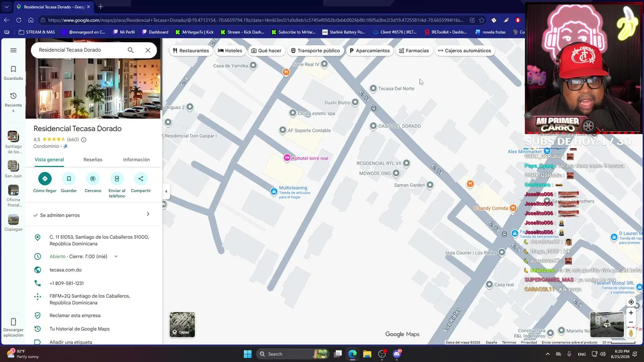Click the search magnifier icon in Maps
The width and height of the screenshot is (644, 362).
pos(131,50)
